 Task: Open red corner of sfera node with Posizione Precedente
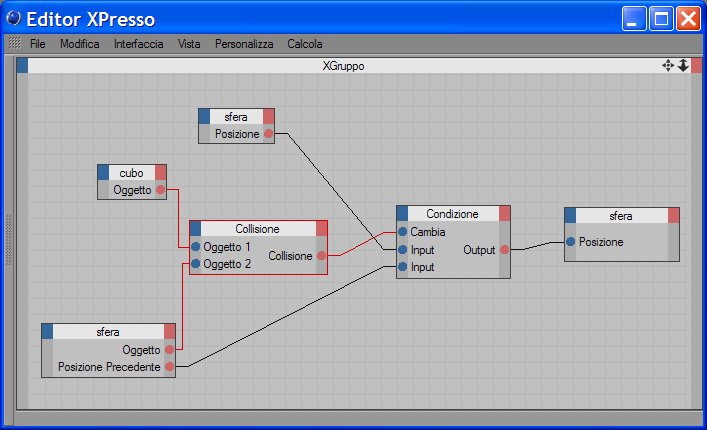(x=170, y=332)
